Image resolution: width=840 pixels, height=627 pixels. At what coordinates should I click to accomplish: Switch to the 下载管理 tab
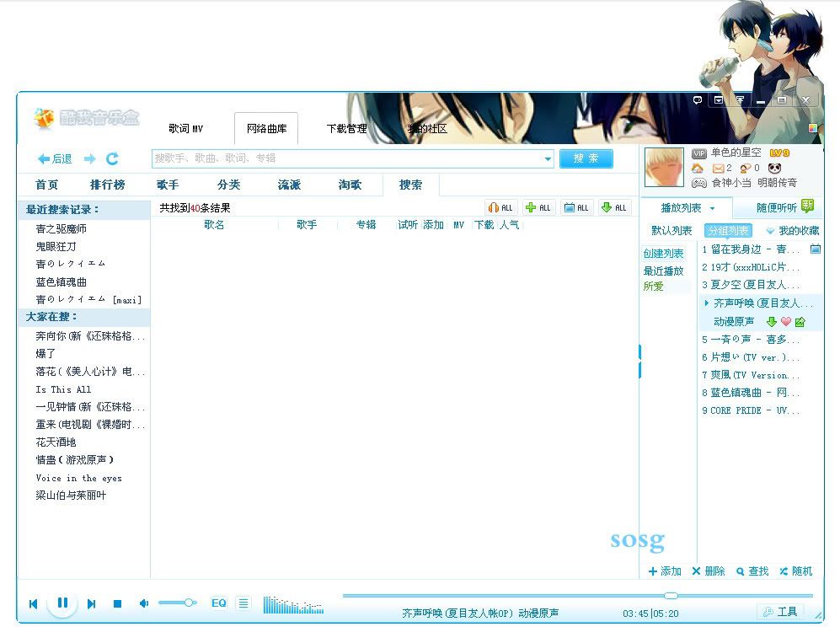346,129
